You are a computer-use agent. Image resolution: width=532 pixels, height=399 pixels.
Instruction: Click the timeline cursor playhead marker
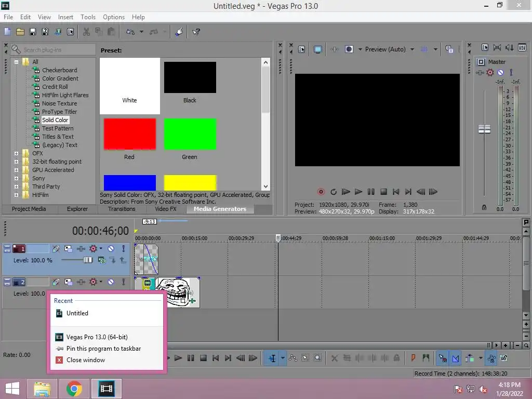click(278, 238)
